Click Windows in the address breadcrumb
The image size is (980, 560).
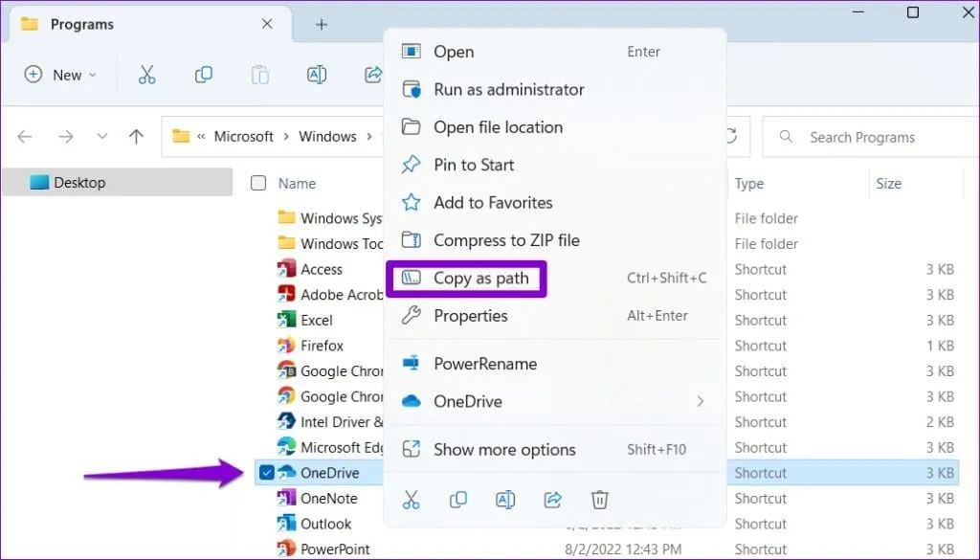[x=327, y=137]
